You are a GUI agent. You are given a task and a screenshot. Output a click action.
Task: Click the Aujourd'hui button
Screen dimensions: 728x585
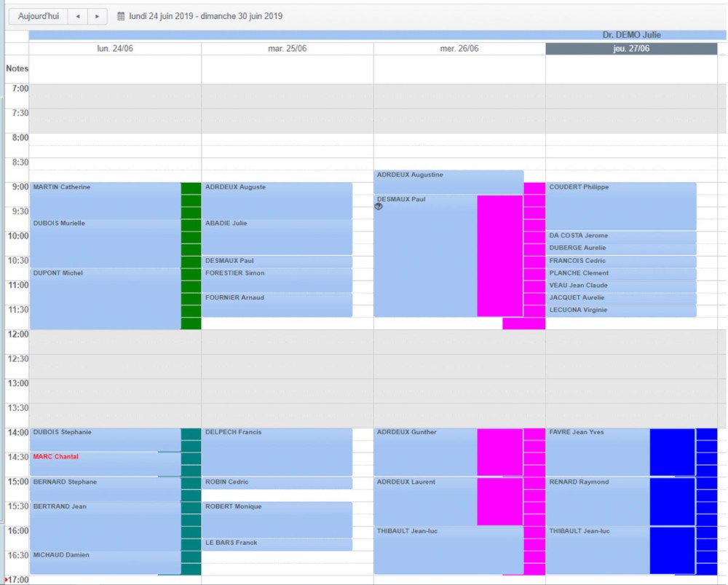[x=39, y=16]
